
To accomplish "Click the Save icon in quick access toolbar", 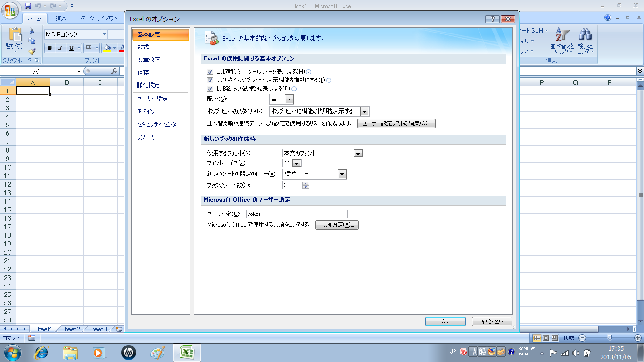I will (28, 6).
